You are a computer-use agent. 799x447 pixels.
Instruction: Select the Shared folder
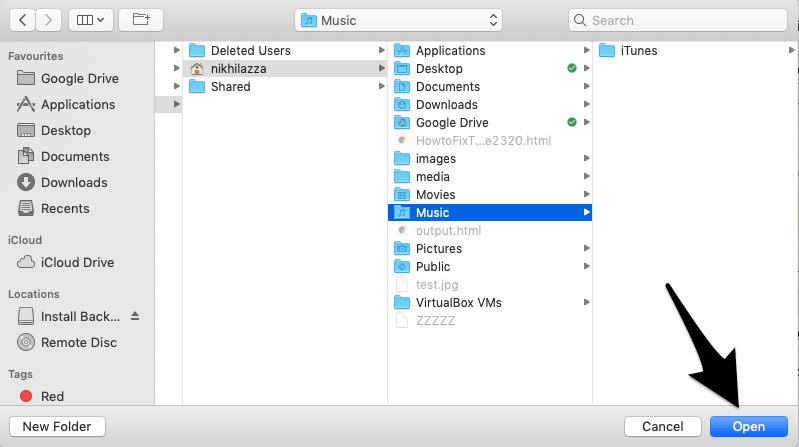[x=285, y=87]
